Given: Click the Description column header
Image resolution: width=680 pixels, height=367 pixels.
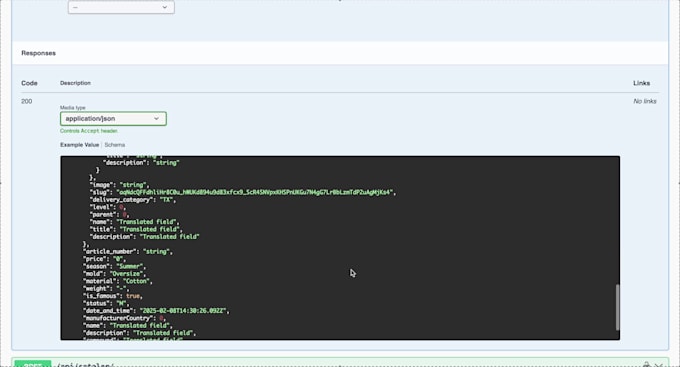Looking at the screenshot, I should coord(75,83).
